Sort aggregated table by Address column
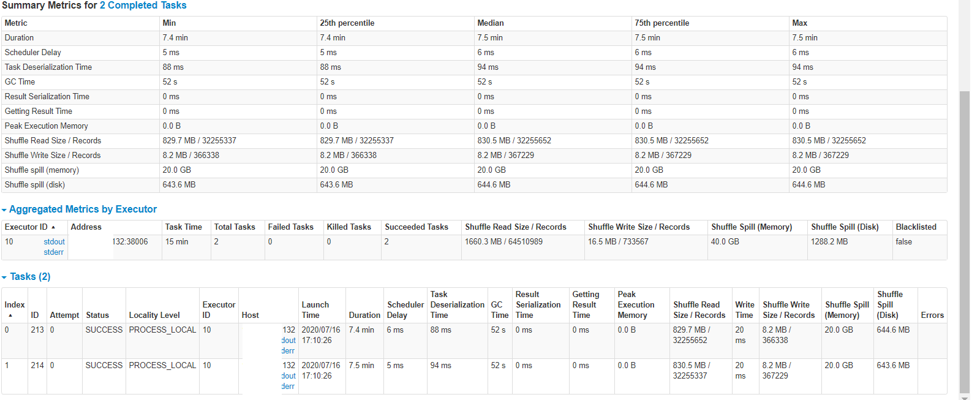Image resolution: width=980 pixels, height=400 pixels. [x=86, y=227]
